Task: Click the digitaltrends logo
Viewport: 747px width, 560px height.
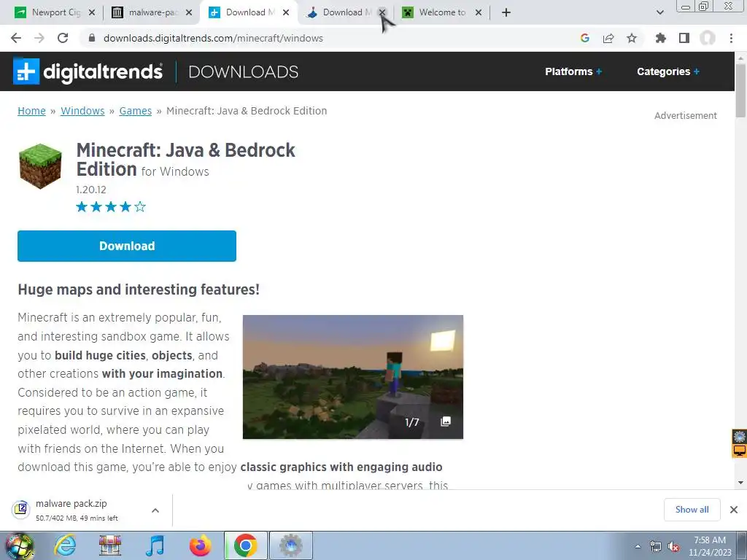Action: pyautogui.click(x=88, y=71)
